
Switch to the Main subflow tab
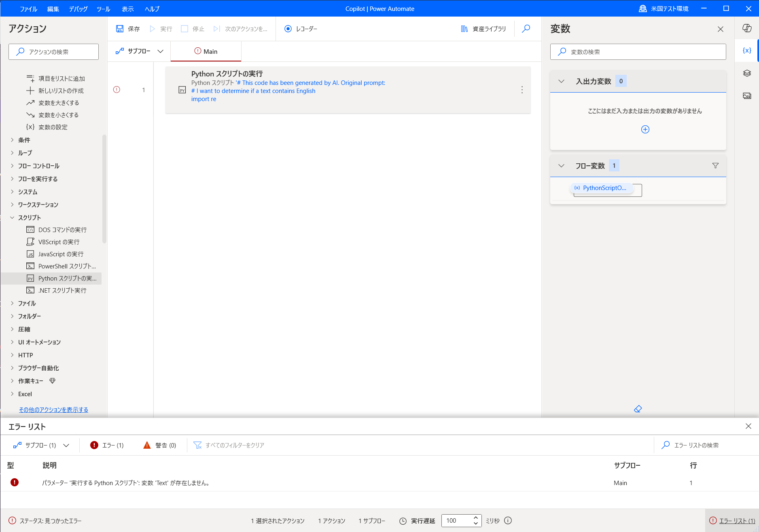206,51
